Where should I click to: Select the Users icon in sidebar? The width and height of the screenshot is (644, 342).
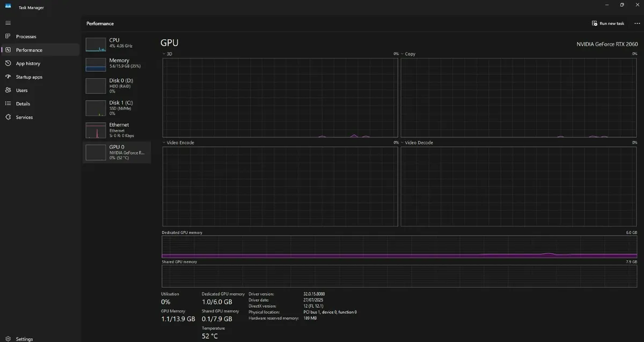(8, 90)
